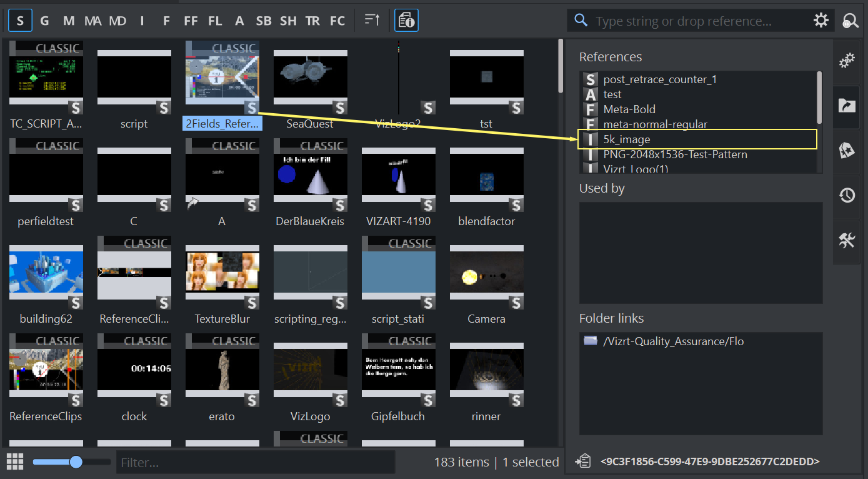868x479 pixels.
Task: Toggle the properties info panel button
Action: [406, 21]
